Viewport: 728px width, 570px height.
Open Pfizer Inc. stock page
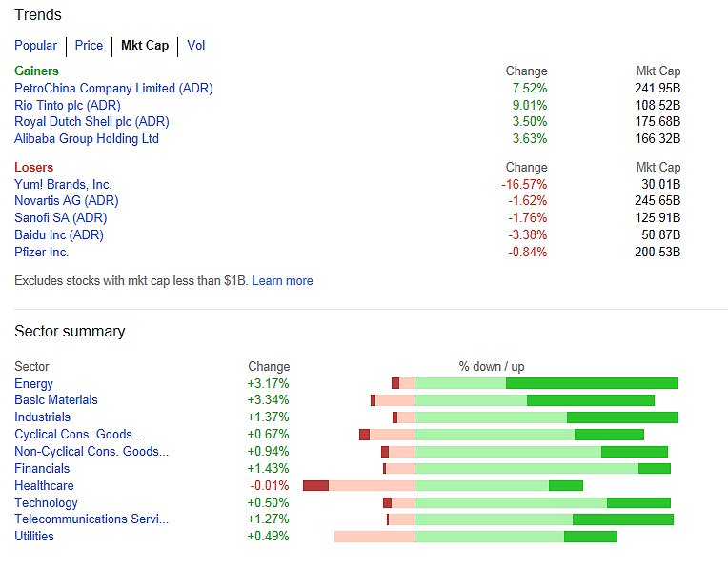click(41, 253)
